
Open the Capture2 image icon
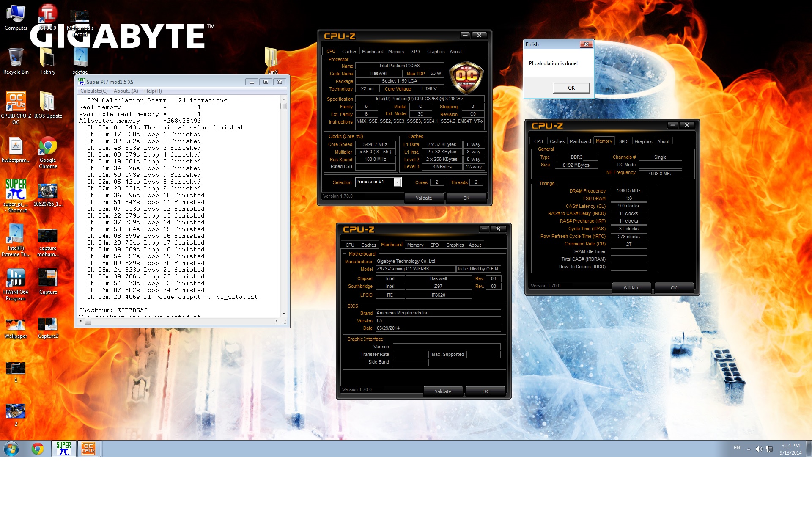click(x=48, y=328)
